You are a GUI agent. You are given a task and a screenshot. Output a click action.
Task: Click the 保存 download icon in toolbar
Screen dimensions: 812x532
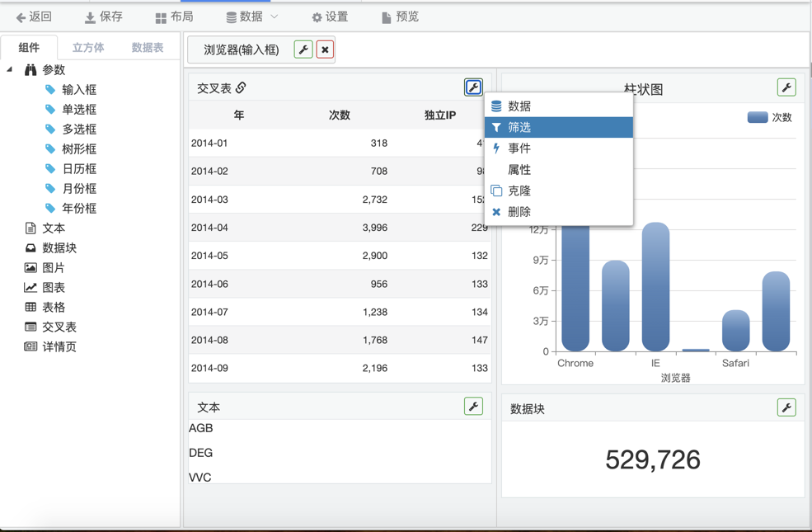point(90,17)
